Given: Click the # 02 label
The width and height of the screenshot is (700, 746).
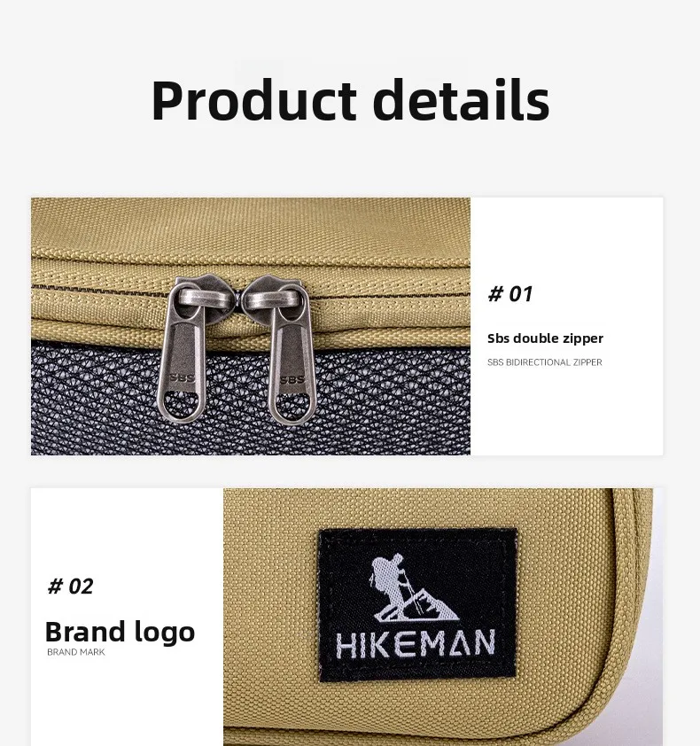Looking at the screenshot, I should (x=70, y=587).
